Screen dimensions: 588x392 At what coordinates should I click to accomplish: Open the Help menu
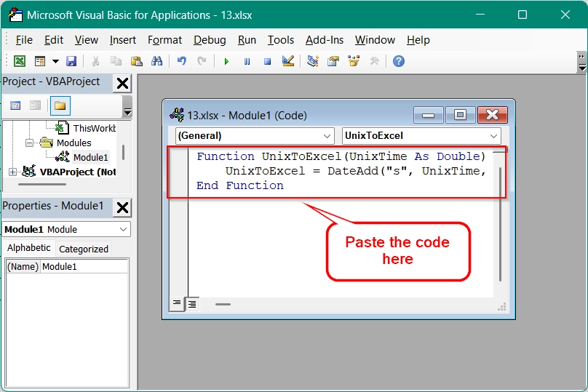[x=418, y=40]
